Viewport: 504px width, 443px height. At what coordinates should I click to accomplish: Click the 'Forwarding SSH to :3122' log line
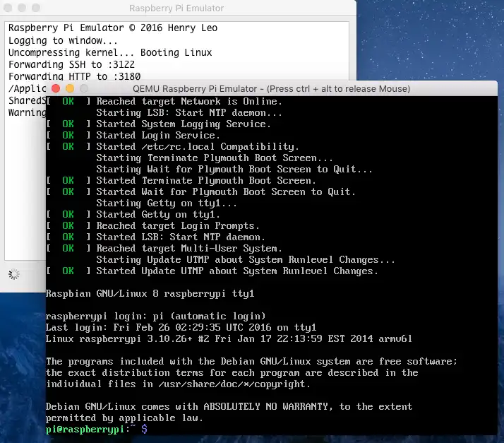71,65
